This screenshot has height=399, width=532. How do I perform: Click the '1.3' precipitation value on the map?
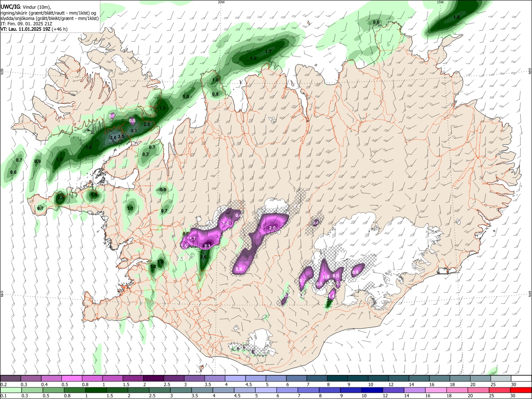pyautogui.click(x=162, y=108)
